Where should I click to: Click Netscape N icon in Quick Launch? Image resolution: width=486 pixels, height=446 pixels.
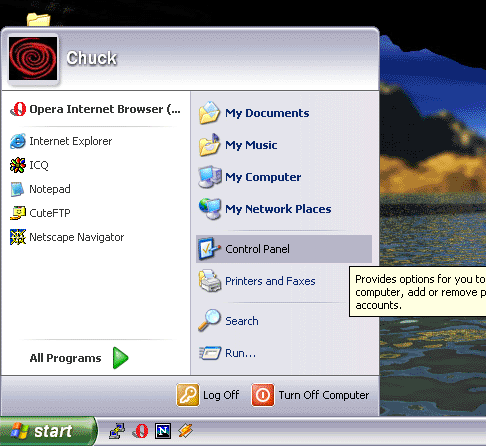[x=163, y=431]
